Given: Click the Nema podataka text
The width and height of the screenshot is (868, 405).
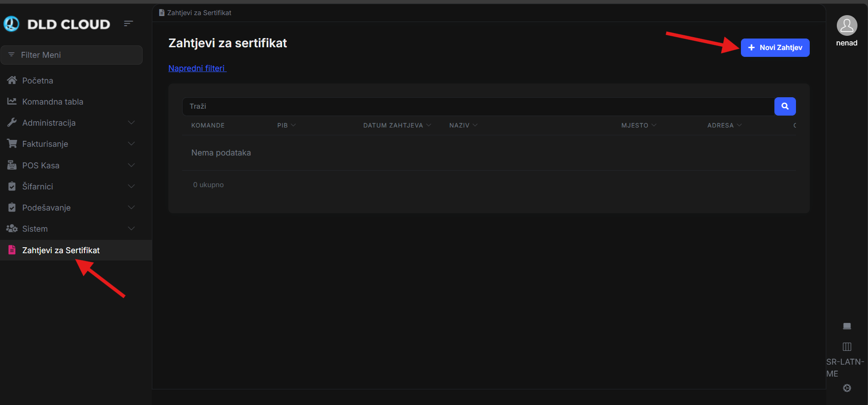Looking at the screenshot, I should tap(221, 153).
